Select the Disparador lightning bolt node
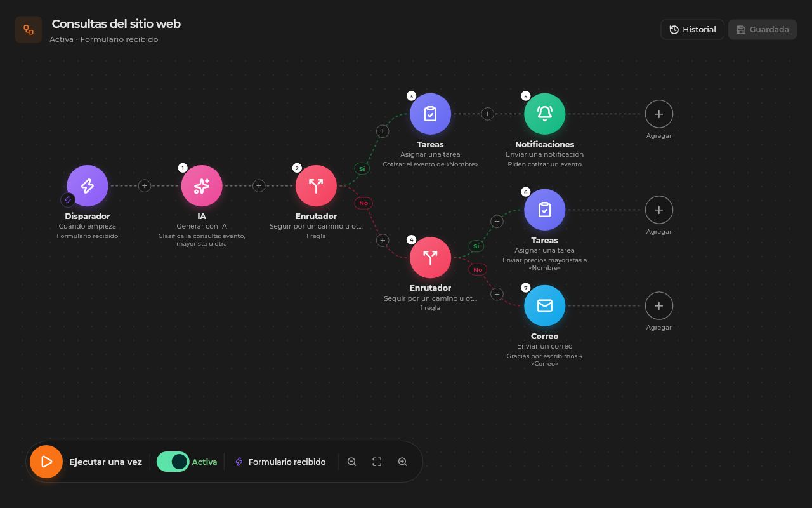The image size is (812, 508). [x=88, y=186]
